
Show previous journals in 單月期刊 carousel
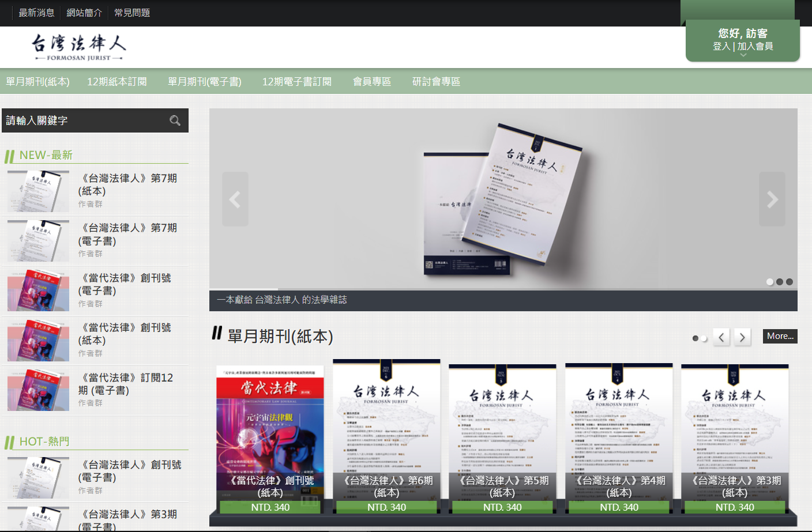(721, 337)
